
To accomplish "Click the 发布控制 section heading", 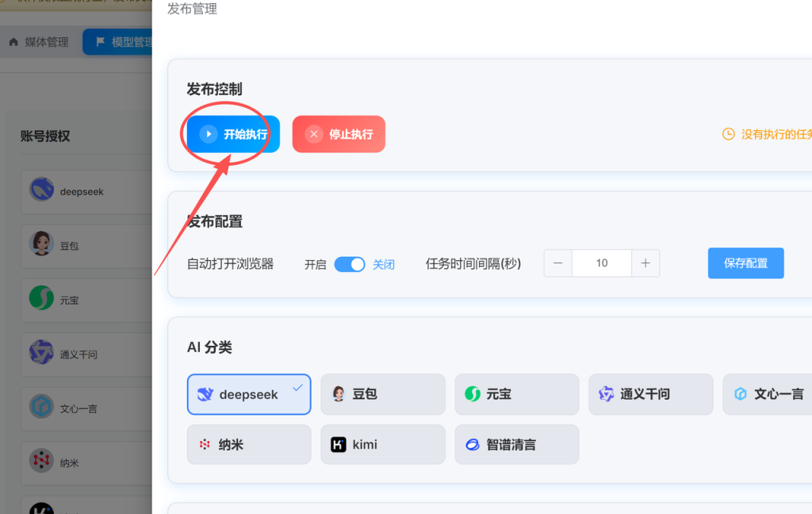I will point(214,89).
